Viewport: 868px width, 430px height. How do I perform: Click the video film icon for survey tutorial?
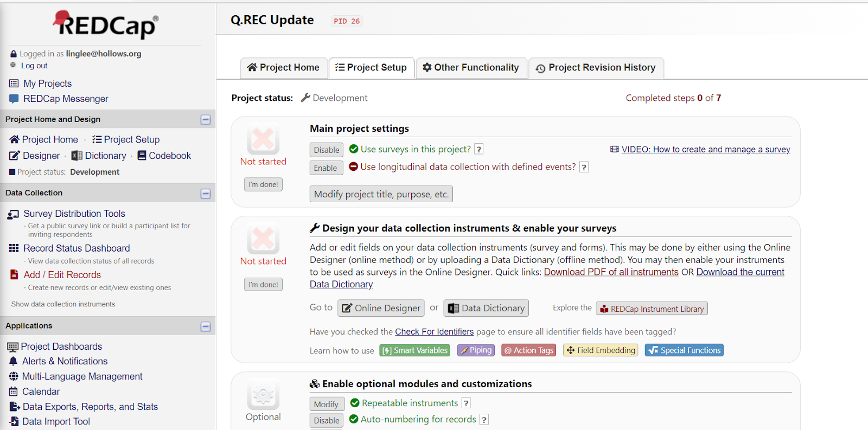pyautogui.click(x=614, y=149)
